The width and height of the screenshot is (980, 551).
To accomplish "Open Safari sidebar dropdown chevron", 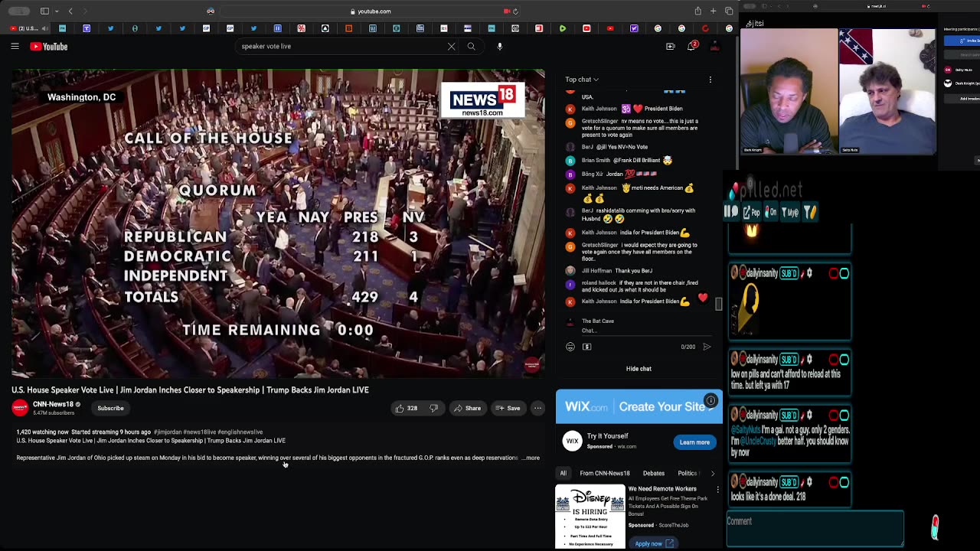I will (57, 11).
